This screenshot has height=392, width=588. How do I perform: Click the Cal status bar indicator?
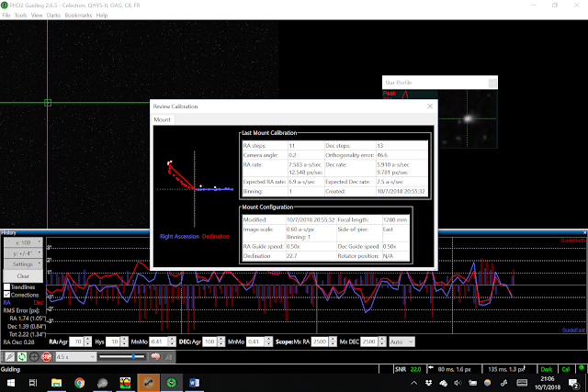pyautogui.click(x=566, y=369)
